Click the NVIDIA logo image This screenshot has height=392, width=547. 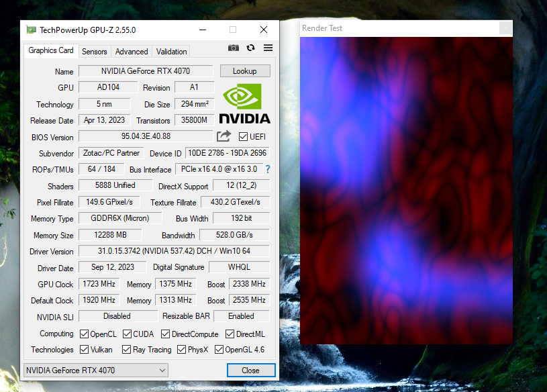point(244,103)
